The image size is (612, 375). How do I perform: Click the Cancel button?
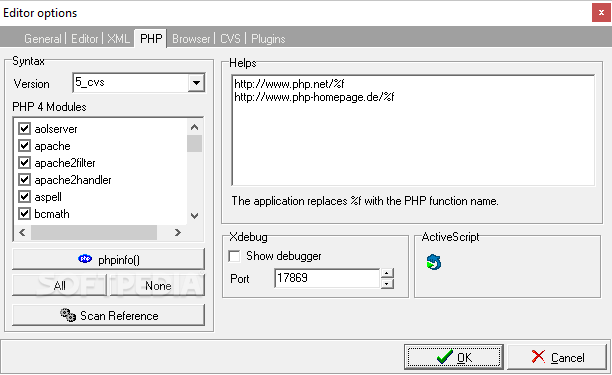(x=557, y=357)
